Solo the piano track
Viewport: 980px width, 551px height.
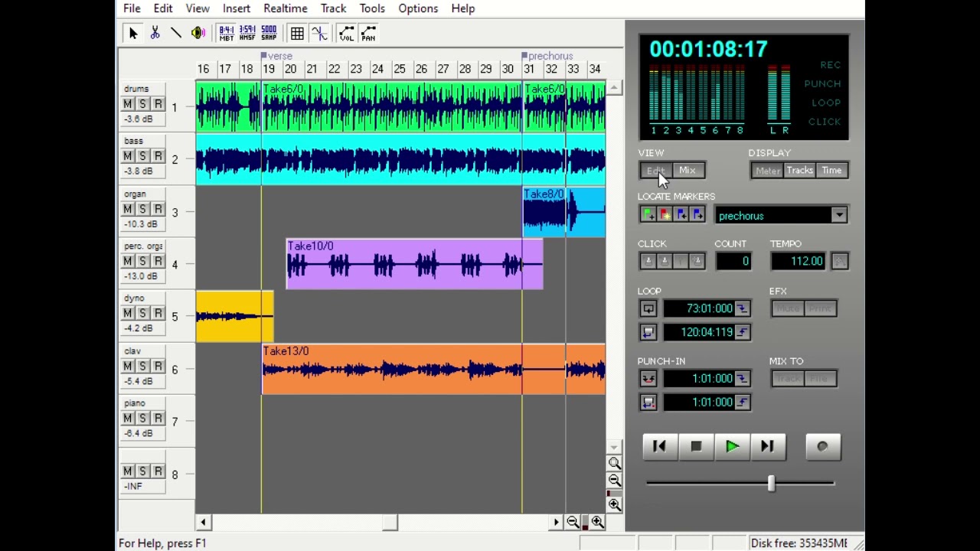pyautogui.click(x=142, y=418)
